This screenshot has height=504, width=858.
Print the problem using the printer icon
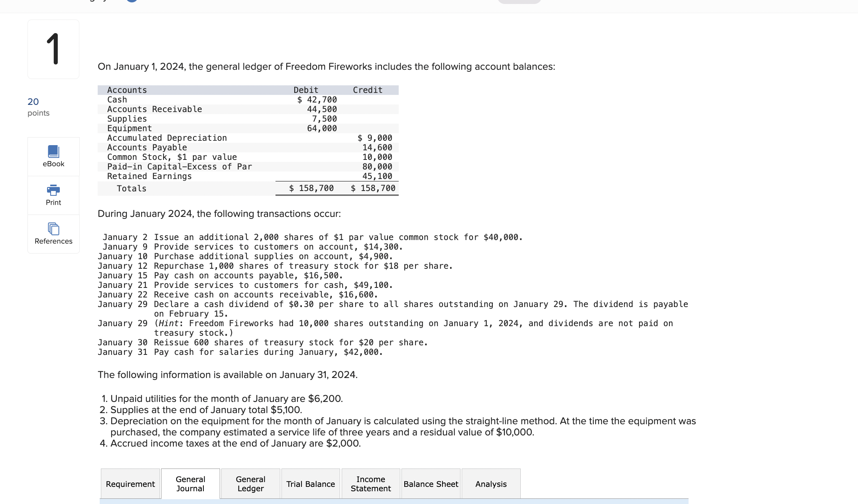point(53,194)
